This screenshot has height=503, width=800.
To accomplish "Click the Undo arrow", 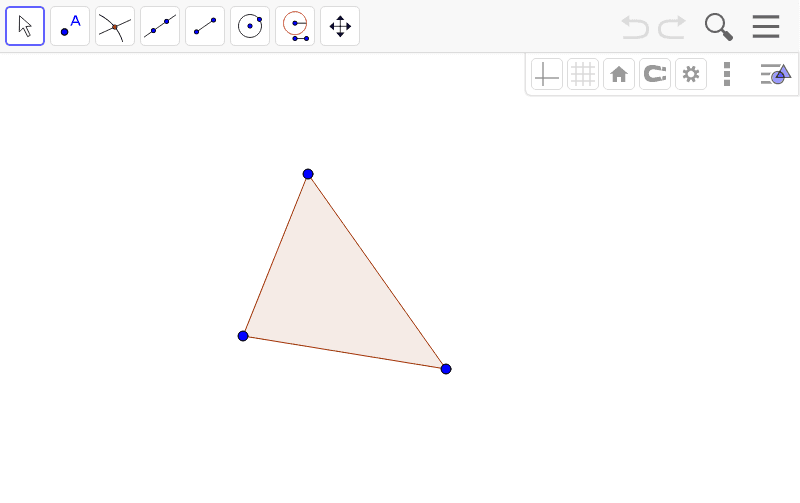I will point(635,27).
